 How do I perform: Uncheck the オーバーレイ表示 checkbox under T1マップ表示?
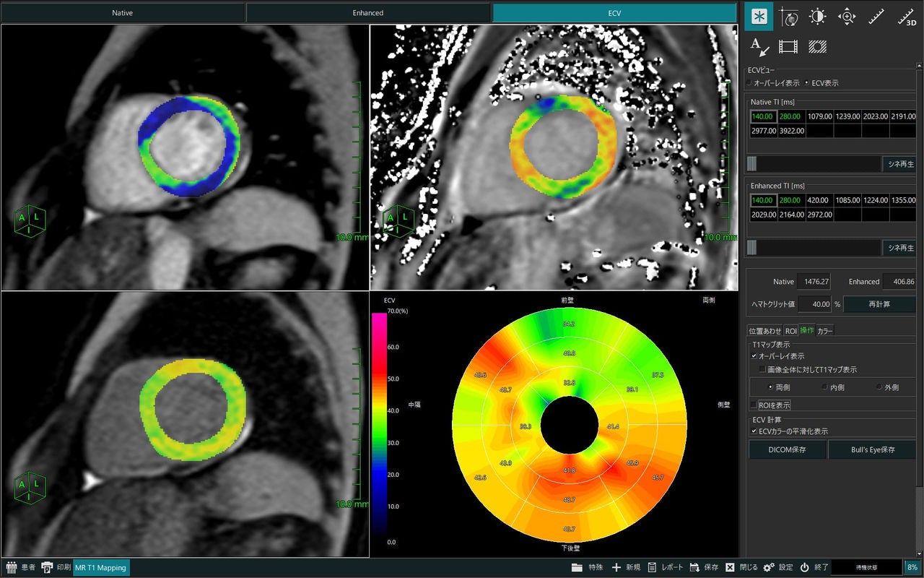click(754, 356)
